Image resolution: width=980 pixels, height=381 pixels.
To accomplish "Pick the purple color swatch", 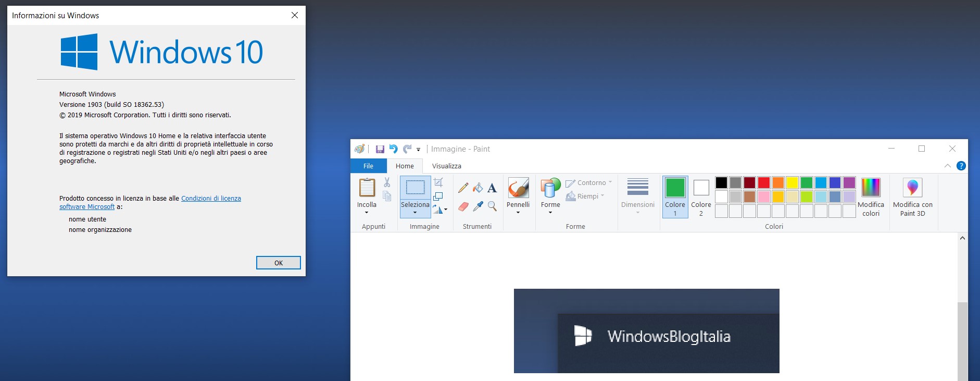I will (849, 182).
